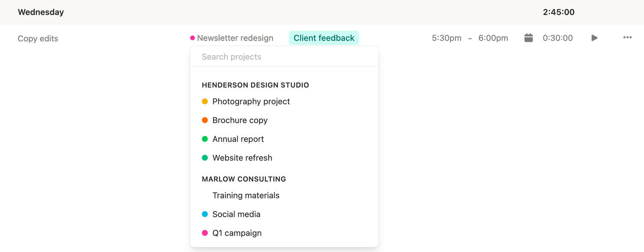Select the Annual report project
This screenshot has width=644, height=252.
(x=238, y=139)
